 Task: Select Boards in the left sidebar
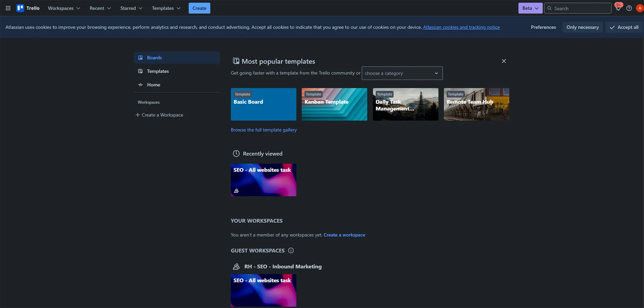pos(177,58)
